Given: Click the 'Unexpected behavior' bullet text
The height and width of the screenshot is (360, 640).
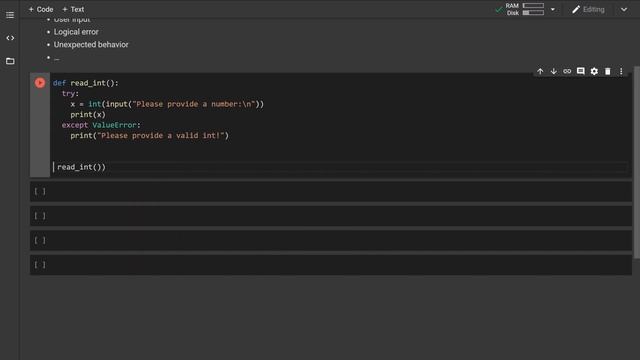Looking at the screenshot, I should pyautogui.click(x=91, y=44).
